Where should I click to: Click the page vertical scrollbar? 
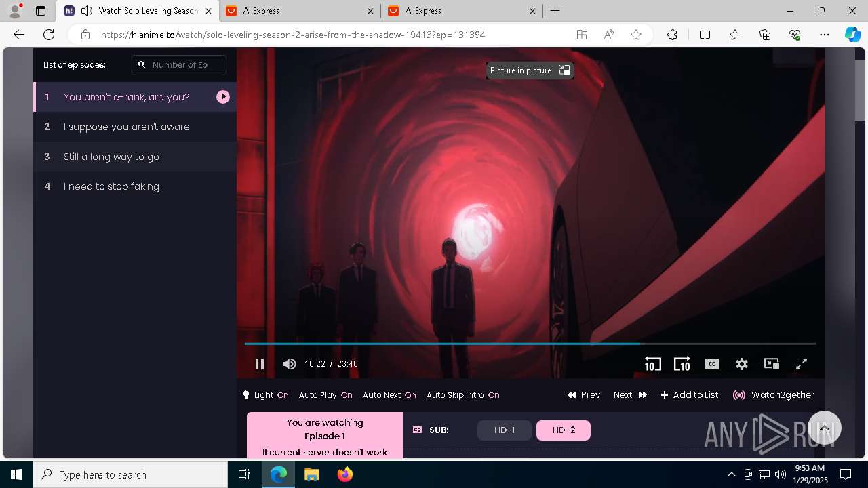click(x=861, y=91)
